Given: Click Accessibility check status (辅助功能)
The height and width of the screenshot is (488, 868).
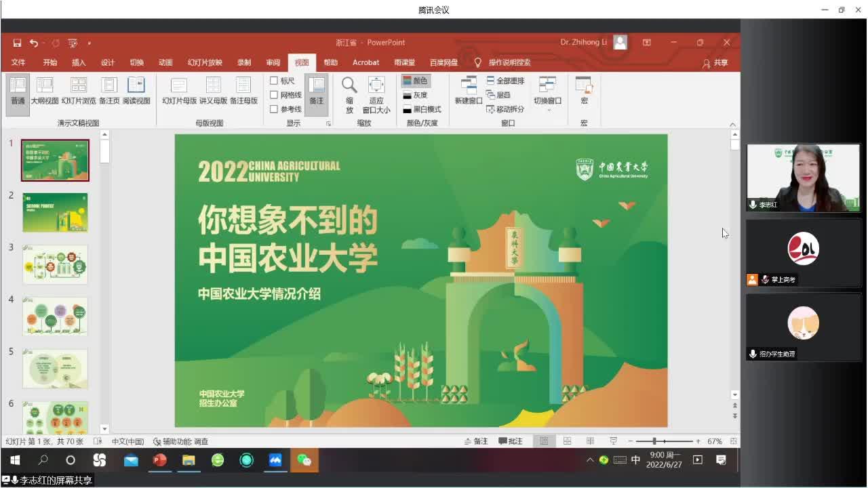Looking at the screenshot, I should pyautogui.click(x=180, y=441).
